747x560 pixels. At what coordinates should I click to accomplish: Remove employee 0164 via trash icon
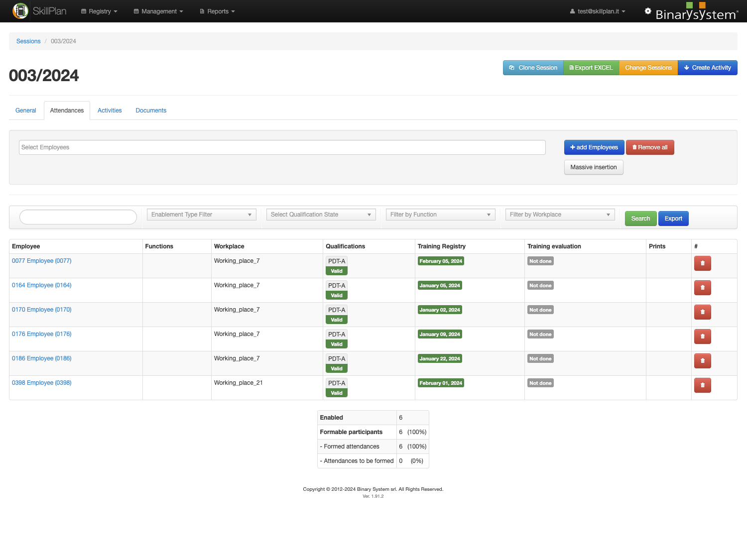tap(702, 288)
